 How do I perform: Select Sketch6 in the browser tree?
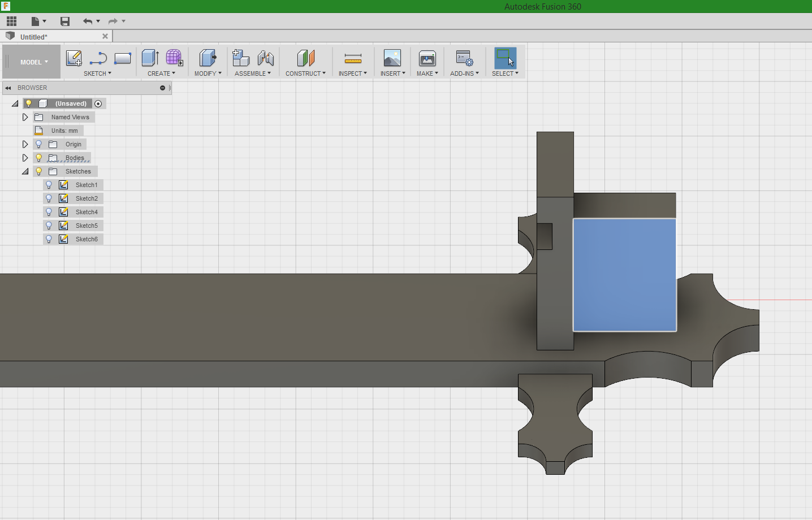(87, 239)
